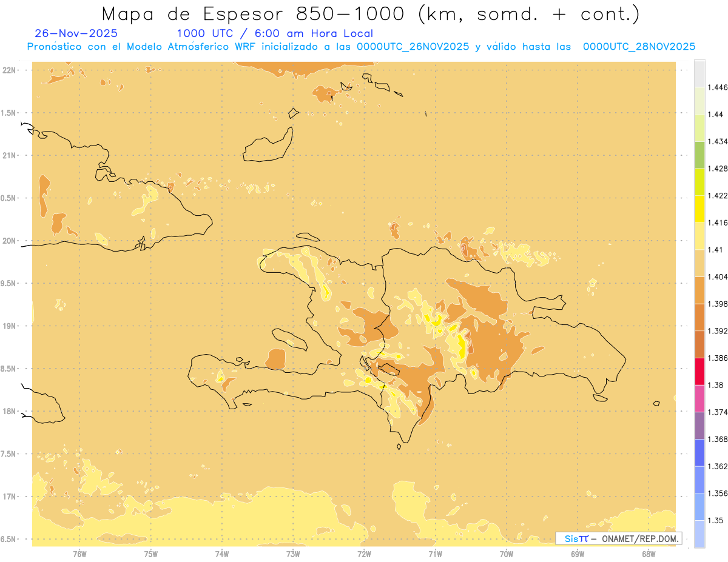Click the 73W longitude axis label
The width and height of the screenshot is (728, 562).
(x=293, y=554)
